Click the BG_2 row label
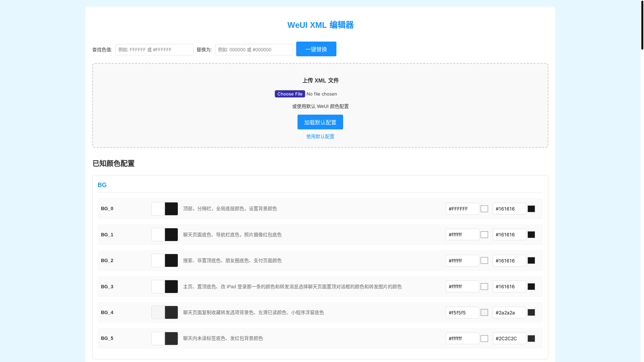Image resolution: width=644 pixels, height=362 pixels. pos(107,260)
